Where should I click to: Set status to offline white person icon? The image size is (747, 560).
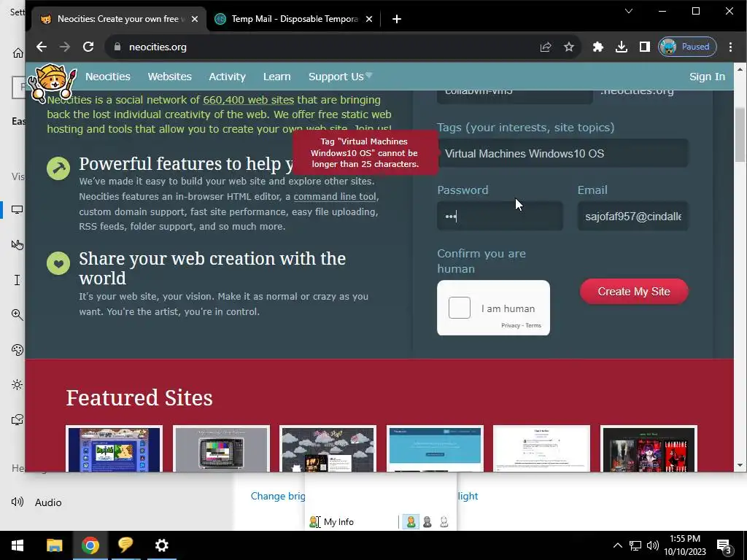click(444, 522)
